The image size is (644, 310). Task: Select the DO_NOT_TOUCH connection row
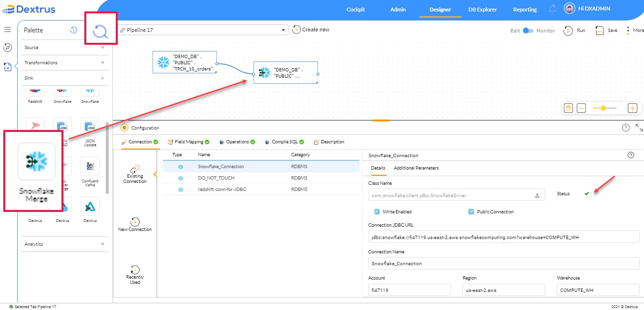click(x=261, y=178)
